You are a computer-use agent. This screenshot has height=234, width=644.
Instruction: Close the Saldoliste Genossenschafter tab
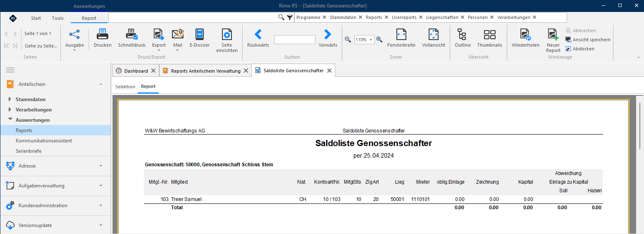coord(329,71)
